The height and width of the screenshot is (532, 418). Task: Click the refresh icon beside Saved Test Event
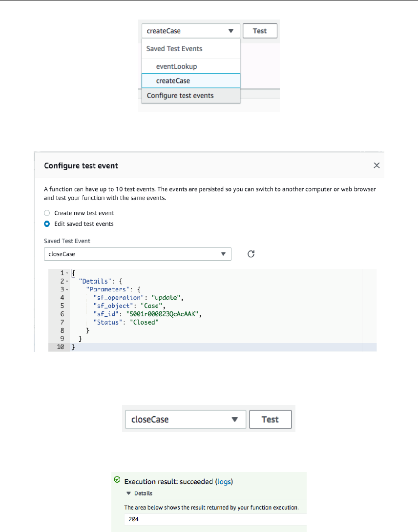[251, 254]
